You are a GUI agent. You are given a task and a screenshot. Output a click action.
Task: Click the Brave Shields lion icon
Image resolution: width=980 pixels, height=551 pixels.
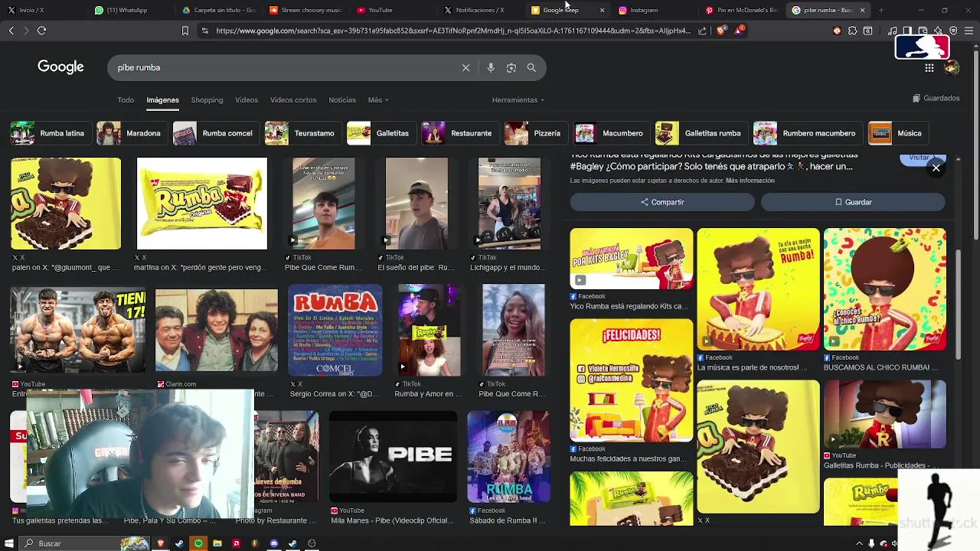(721, 31)
